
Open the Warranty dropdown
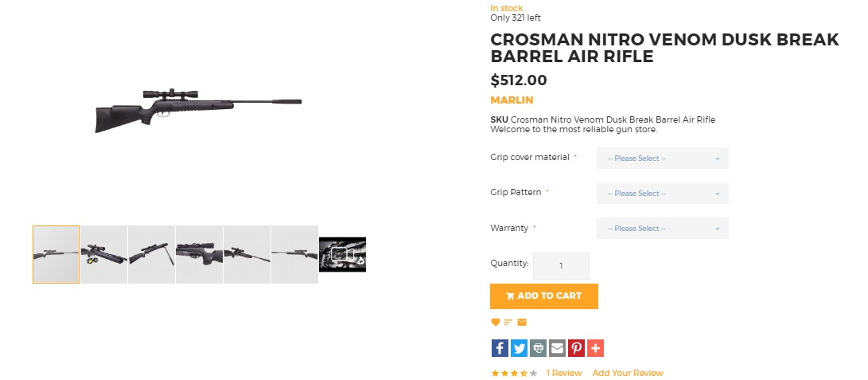pos(663,228)
